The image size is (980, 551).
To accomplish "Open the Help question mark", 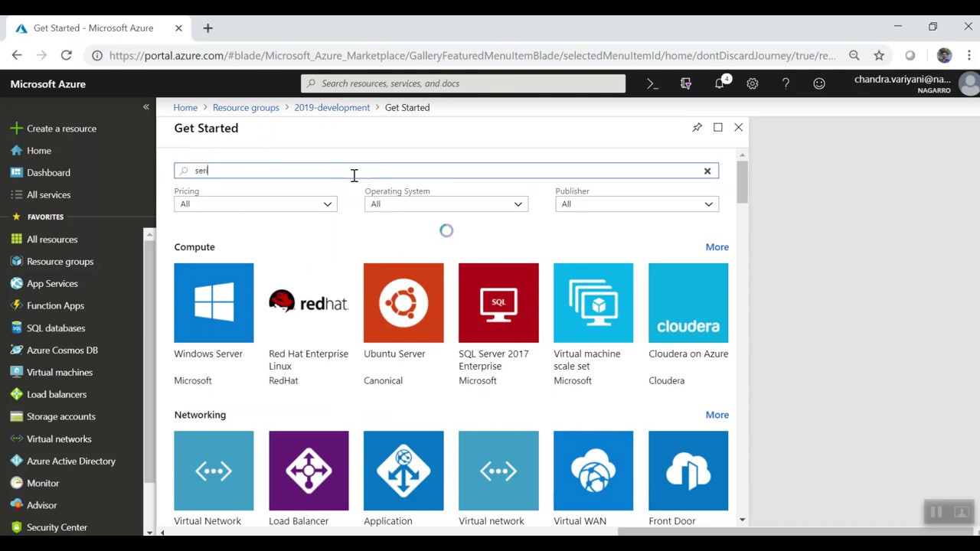I will 786,83.
